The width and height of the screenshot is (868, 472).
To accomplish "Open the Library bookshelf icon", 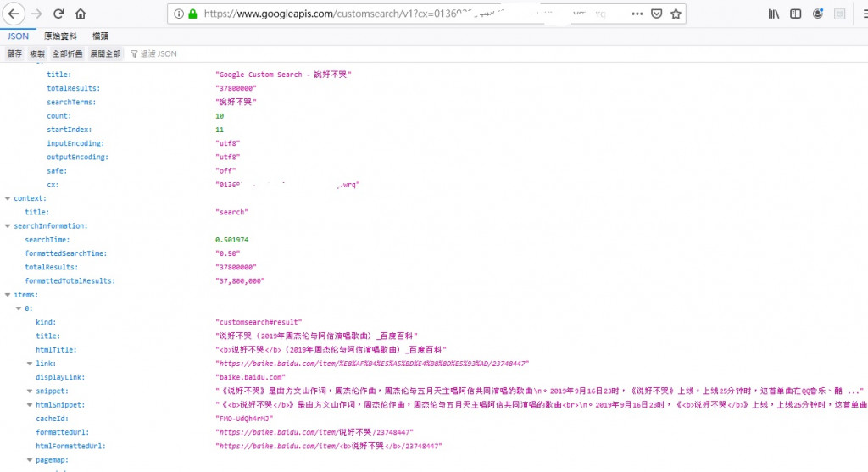I will [774, 14].
